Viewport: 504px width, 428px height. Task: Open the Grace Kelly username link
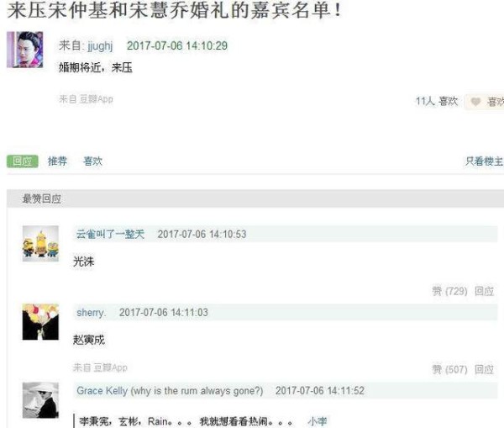pyautogui.click(x=102, y=391)
